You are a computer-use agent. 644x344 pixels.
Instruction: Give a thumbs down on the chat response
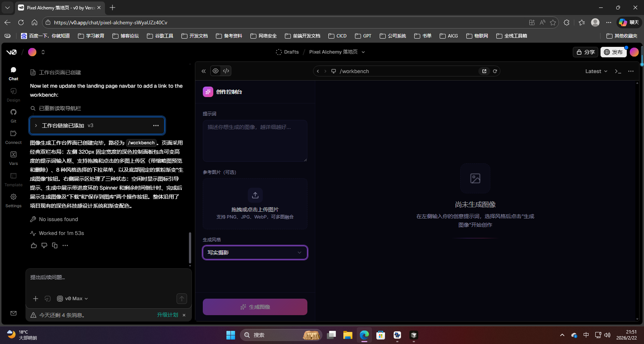44,245
